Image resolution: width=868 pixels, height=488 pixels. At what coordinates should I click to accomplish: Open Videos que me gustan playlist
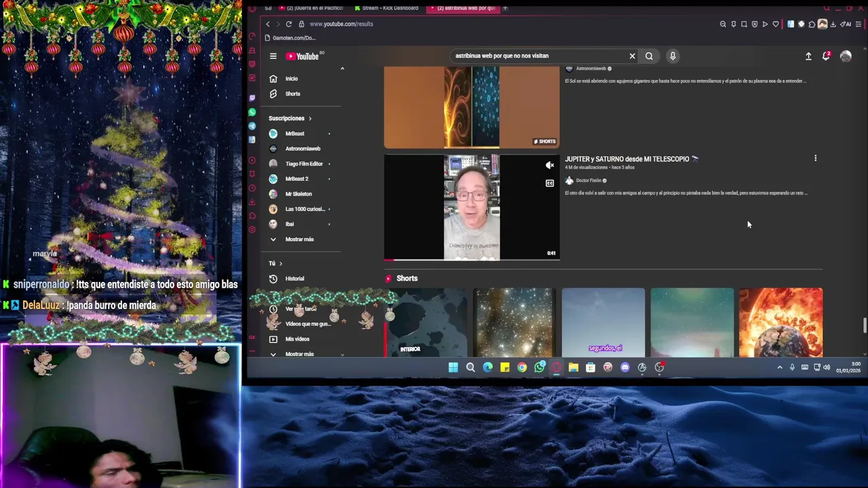[307, 324]
